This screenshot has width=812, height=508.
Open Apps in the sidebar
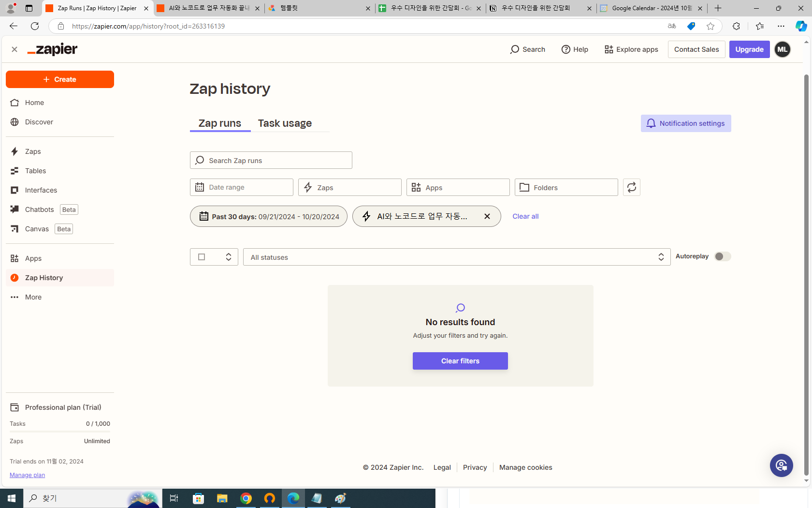tap(60, 258)
